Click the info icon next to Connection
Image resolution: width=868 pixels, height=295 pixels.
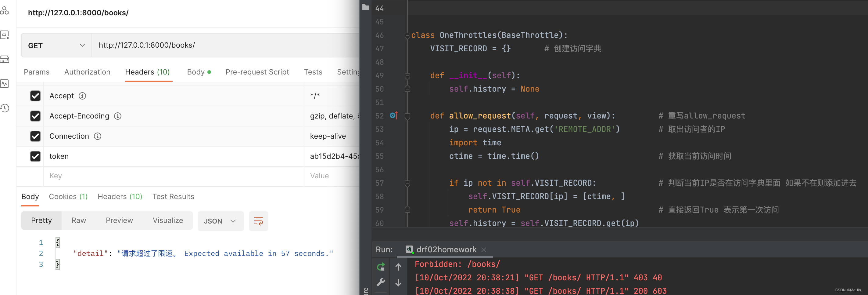97,137
